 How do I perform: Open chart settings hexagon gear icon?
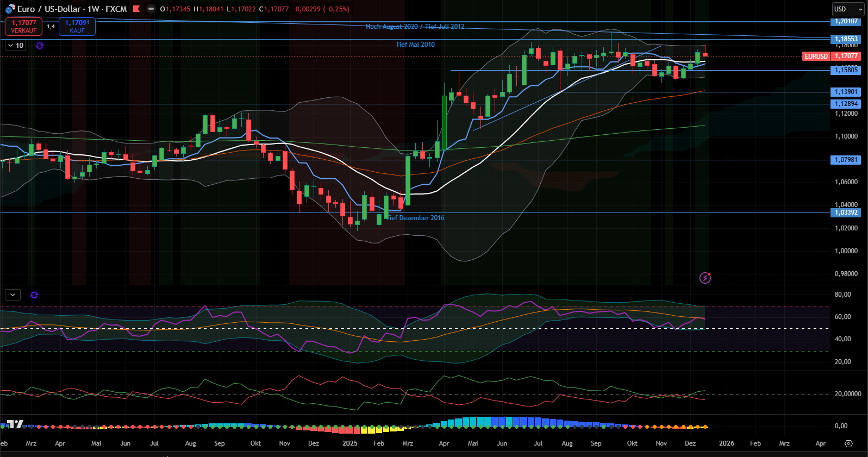(x=848, y=443)
